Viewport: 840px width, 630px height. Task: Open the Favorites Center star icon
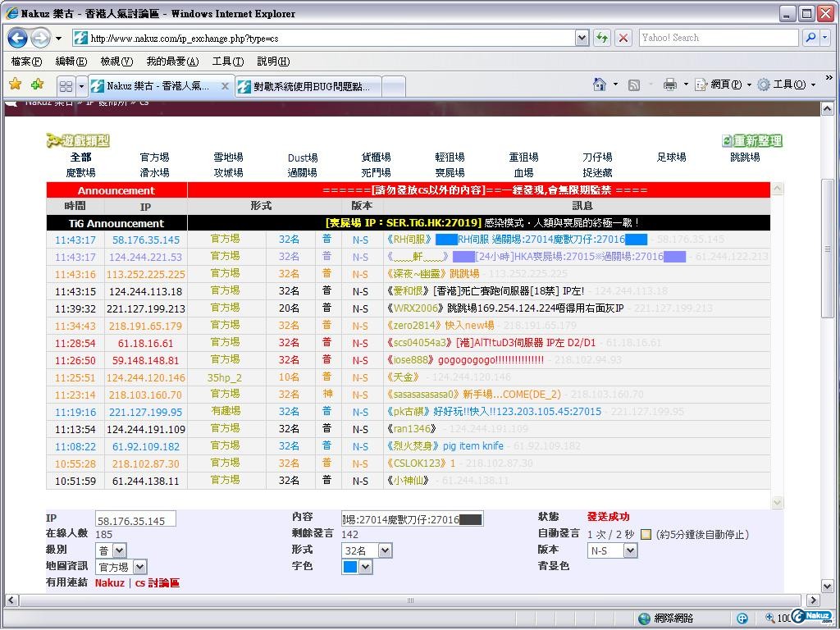[16, 84]
